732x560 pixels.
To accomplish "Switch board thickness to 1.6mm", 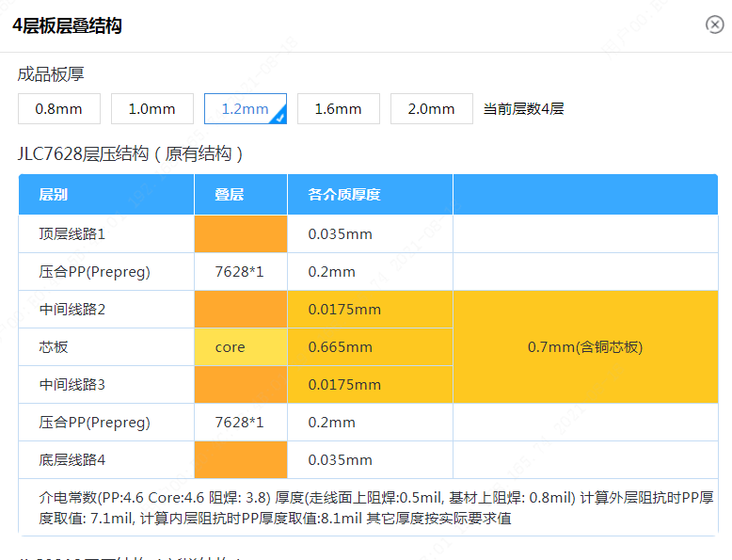I will click(x=338, y=109).
